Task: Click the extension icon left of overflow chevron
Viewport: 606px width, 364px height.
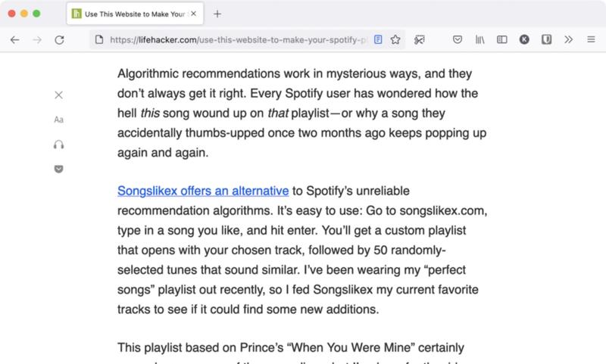Action: [x=546, y=39]
